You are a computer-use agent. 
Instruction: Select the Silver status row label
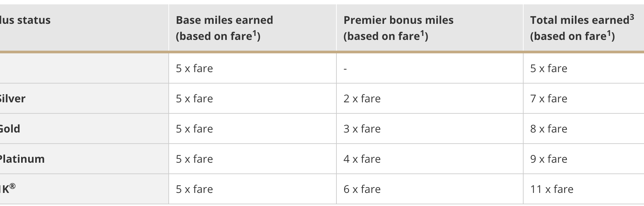[x=12, y=99]
